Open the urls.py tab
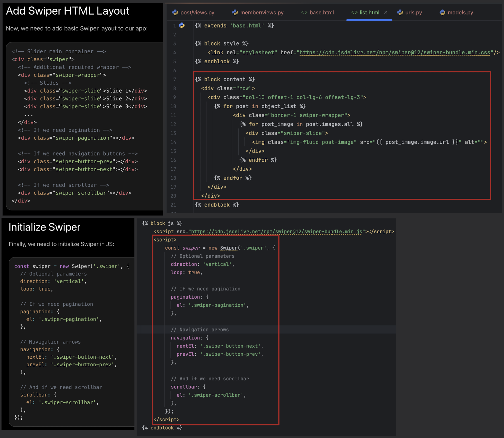This screenshot has height=438, width=504. coord(413,13)
